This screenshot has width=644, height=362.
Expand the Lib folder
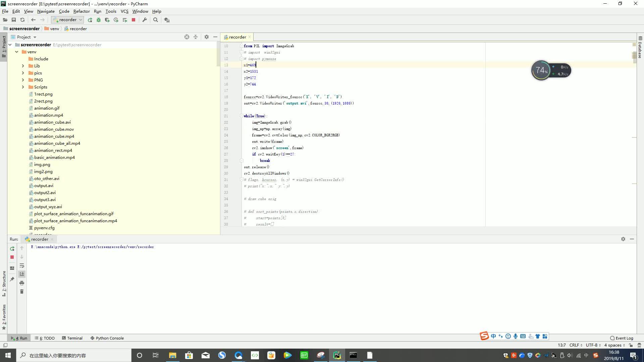[23, 66]
